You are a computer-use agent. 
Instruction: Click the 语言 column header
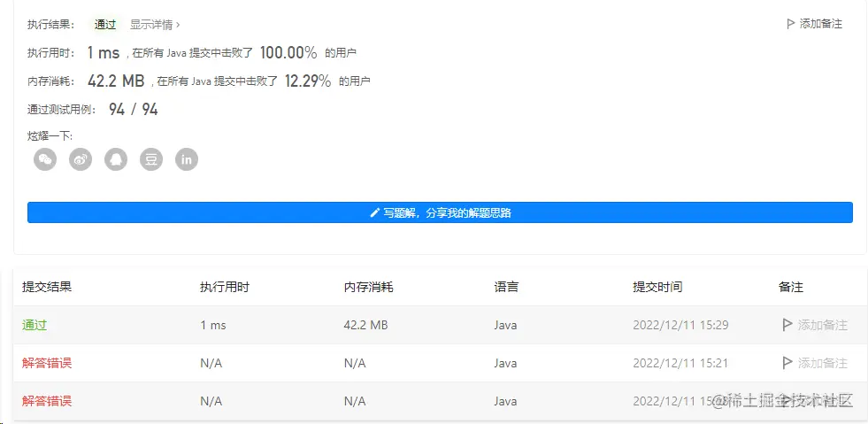click(x=506, y=288)
